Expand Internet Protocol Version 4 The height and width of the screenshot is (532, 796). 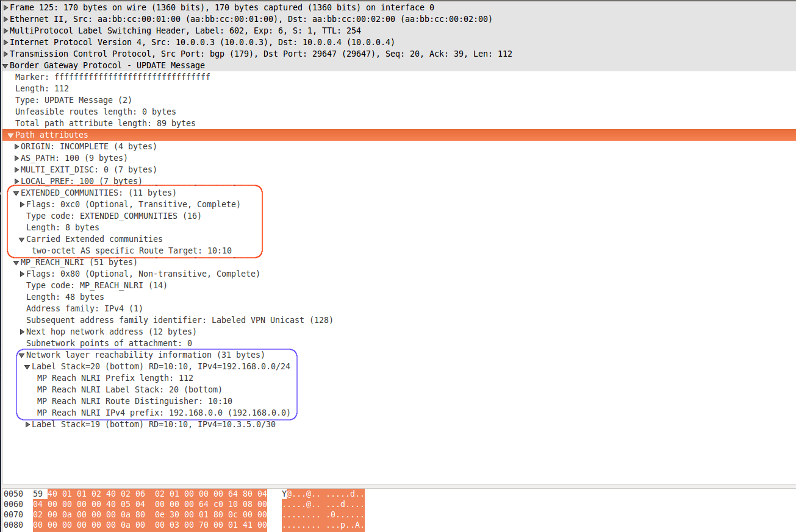pos(5,41)
